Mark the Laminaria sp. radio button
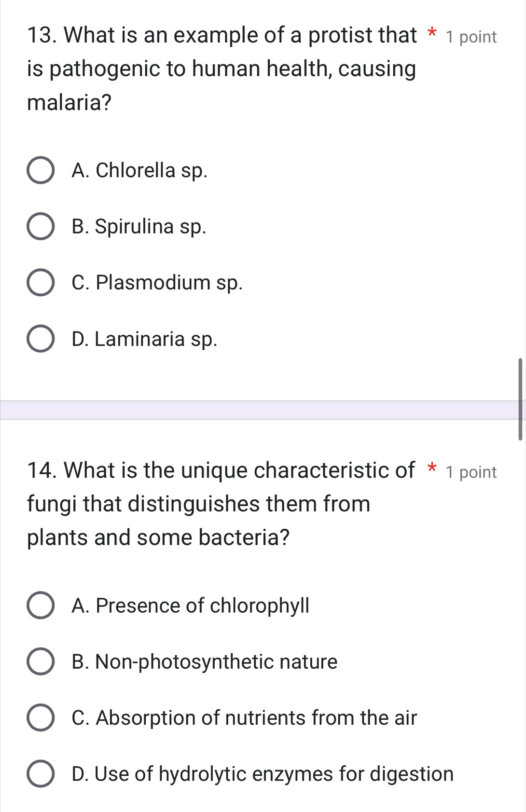Image resolution: width=526 pixels, height=812 pixels. (x=41, y=339)
